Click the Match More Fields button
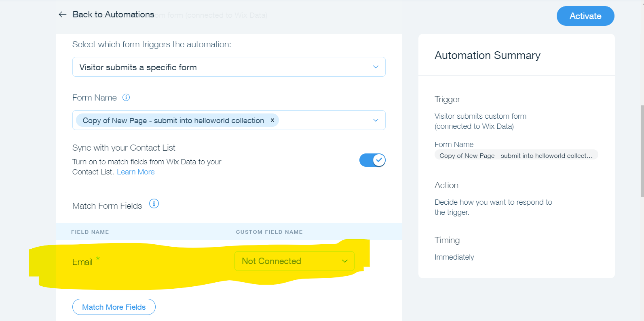 click(x=114, y=307)
